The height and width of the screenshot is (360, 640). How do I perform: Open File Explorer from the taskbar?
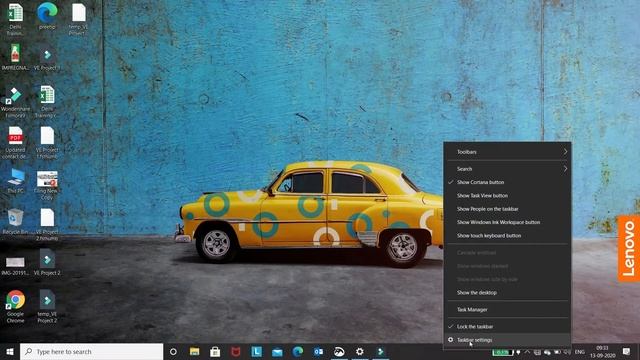[x=194, y=351]
